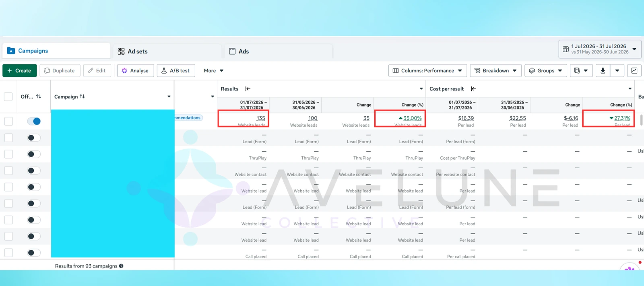Click the 31/05/2026 – 30/06/2026 header under Results
This screenshot has height=286, width=644.
click(x=305, y=105)
